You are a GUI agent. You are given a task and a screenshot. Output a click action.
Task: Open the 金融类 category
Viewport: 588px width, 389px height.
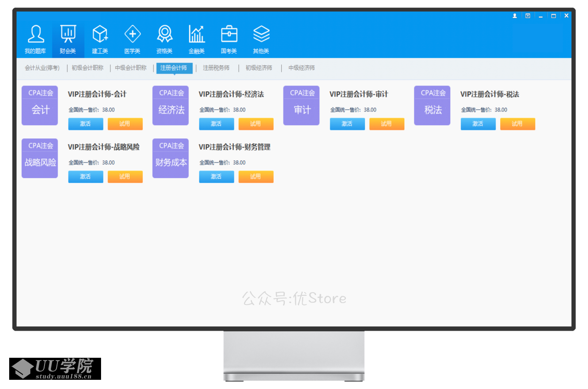tap(197, 39)
